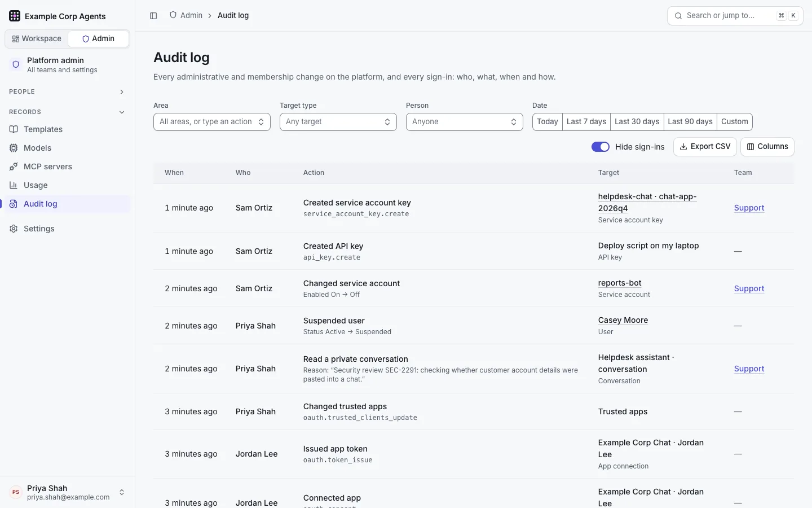Open the Person filter dropdown
This screenshot has height=508, width=812.
(465, 122)
